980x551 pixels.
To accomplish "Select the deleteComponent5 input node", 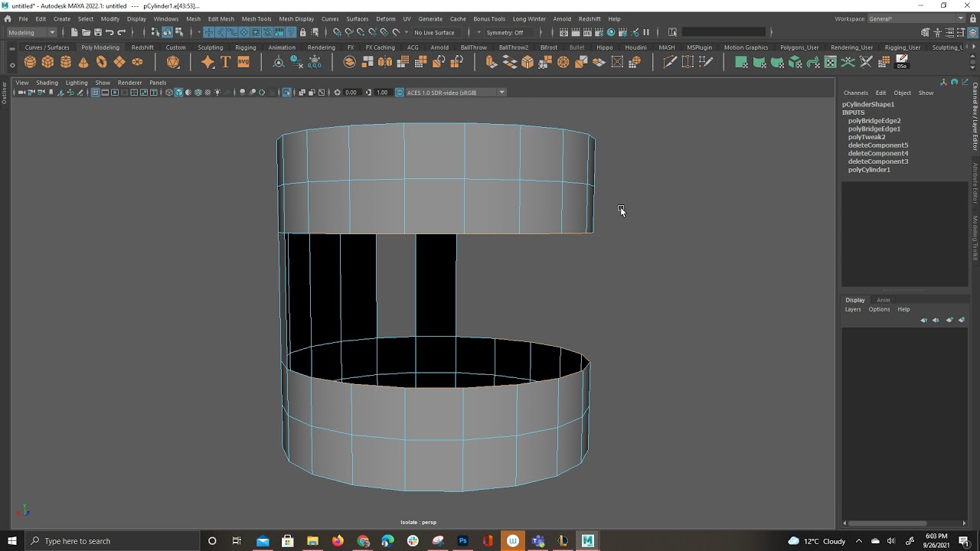I will 877,145.
